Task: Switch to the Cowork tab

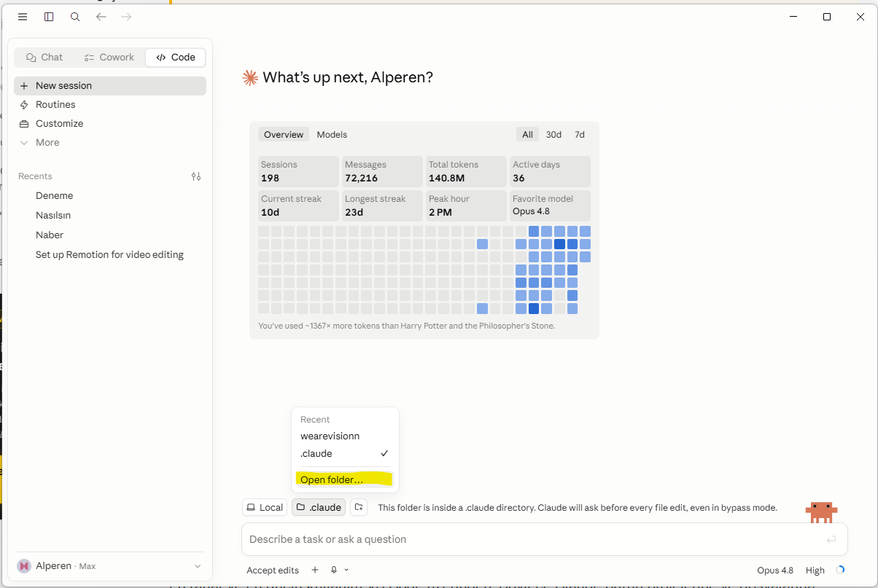Action: (109, 58)
